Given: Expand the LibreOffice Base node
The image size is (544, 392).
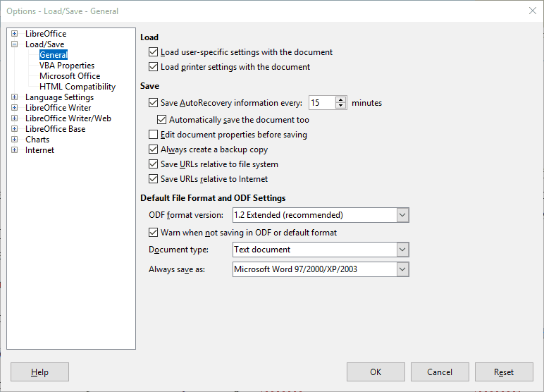Looking at the screenshot, I should click(x=14, y=129).
